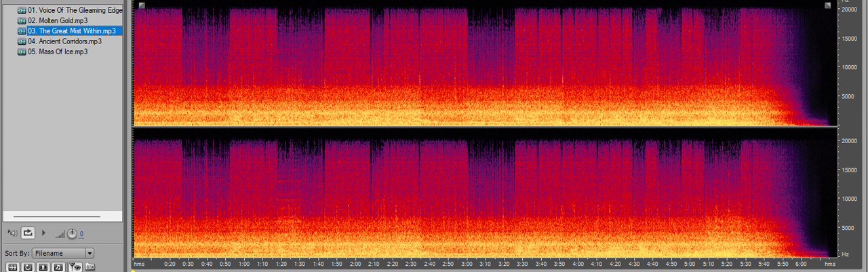Select file 05. Mass Of Ice.mp3
868x272 pixels.
point(58,51)
